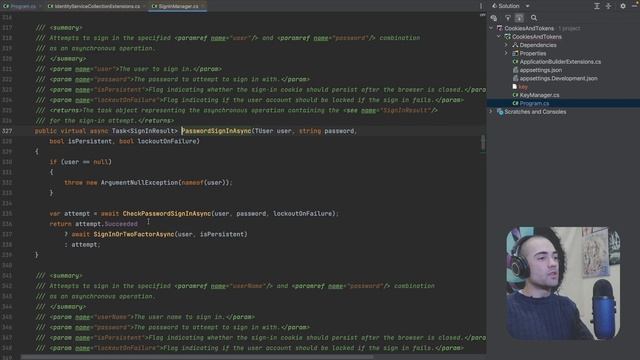640x360 pixels.
Task: Click the webcam video overlay
Action: [x=563, y=283]
